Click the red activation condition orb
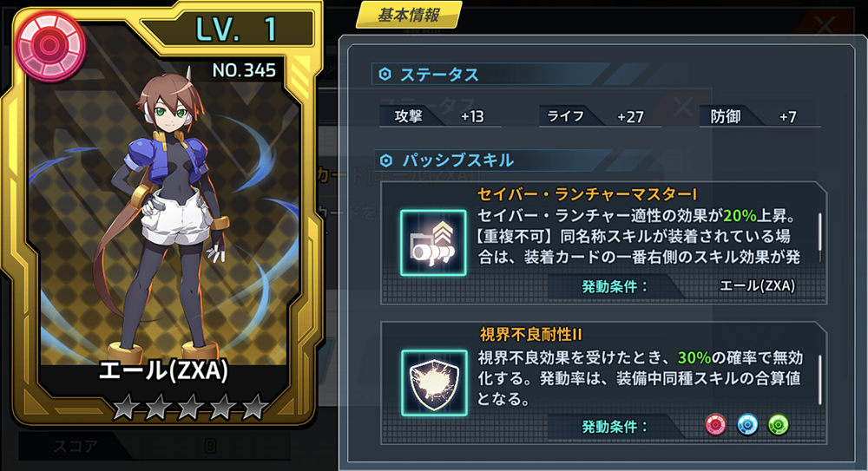868x471 pixels. pos(716,425)
